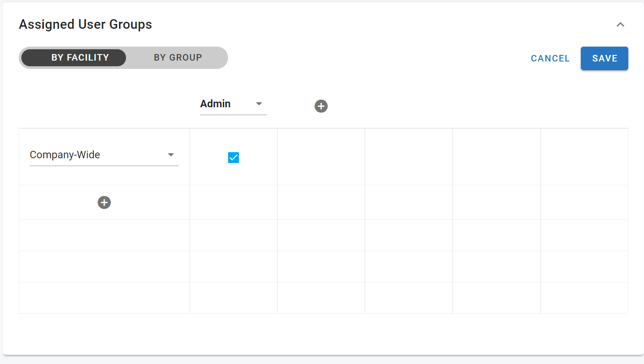Collapse the Assigned User Groups panel
The image size is (644, 364).
(x=620, y=25)
